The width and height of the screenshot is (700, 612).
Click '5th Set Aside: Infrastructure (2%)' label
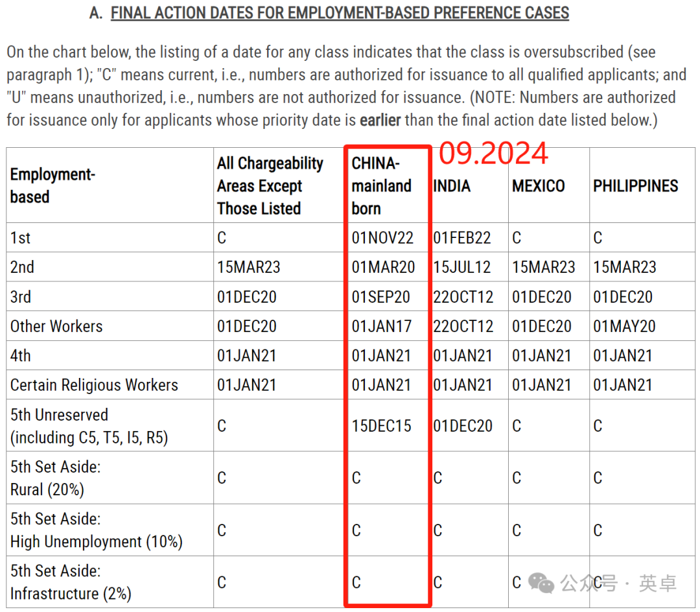point(71,582)
